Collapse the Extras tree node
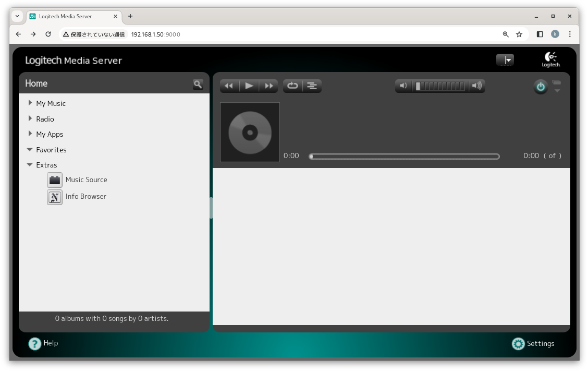Image resolution: width=588 pixels, height=371 pixels. pos(30,164)
